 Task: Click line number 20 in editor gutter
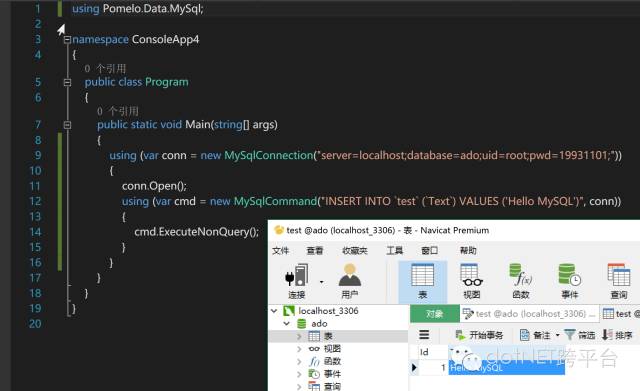point(36,324)
